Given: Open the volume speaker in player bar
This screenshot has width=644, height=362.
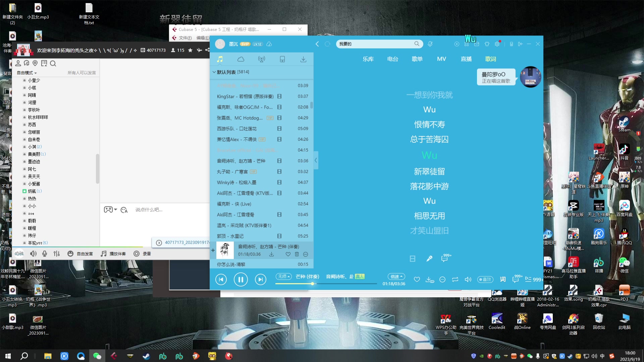Looking at the screenshot, I should (468, 279).
